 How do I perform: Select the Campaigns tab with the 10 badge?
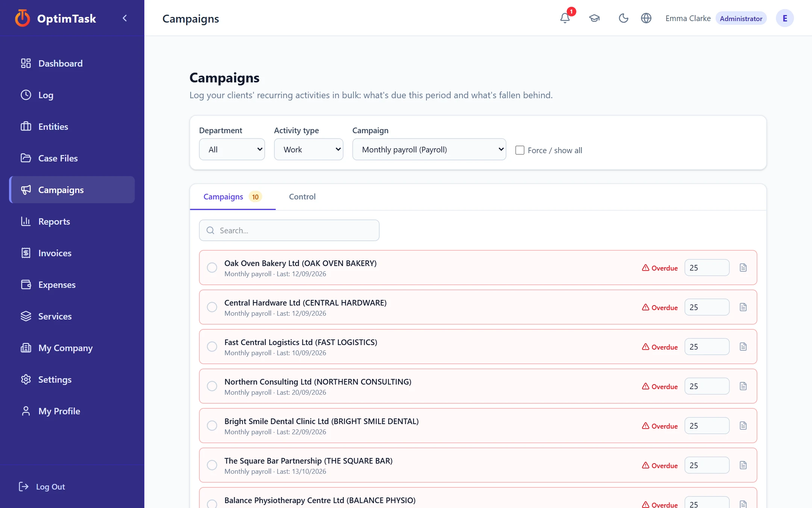[x=233, y=196]
